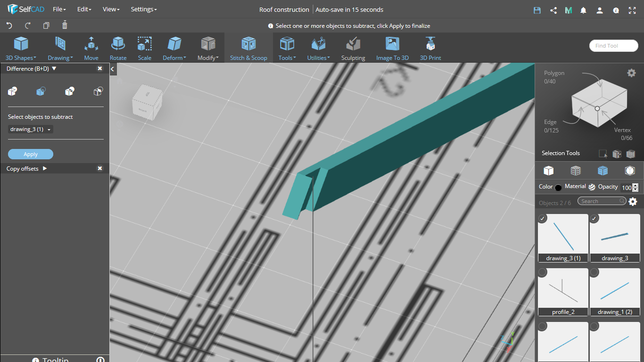The image size is (644, 362).
Task: Open the user account icon
Action: [600, 10]
